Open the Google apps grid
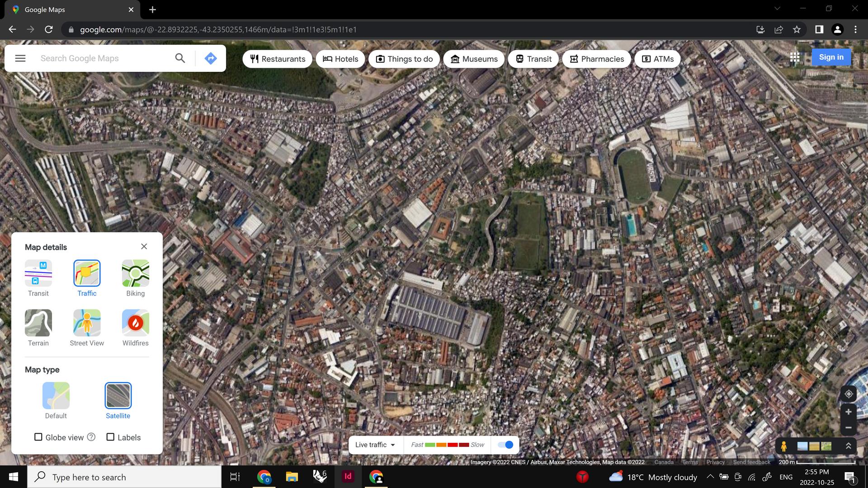This screenshot has height=488, width=868. click(x=795, y=57)
